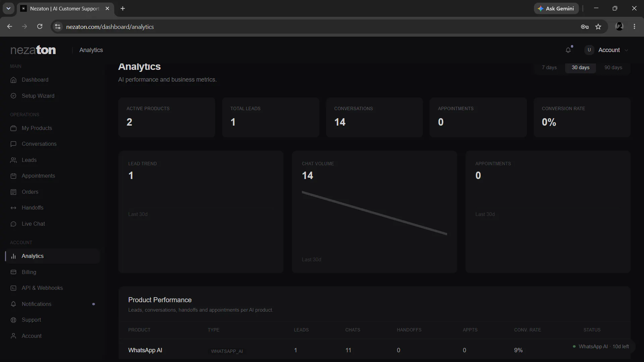Click the Conversations stat card showing 14
The image size is (644, 362).
point(374,117)
